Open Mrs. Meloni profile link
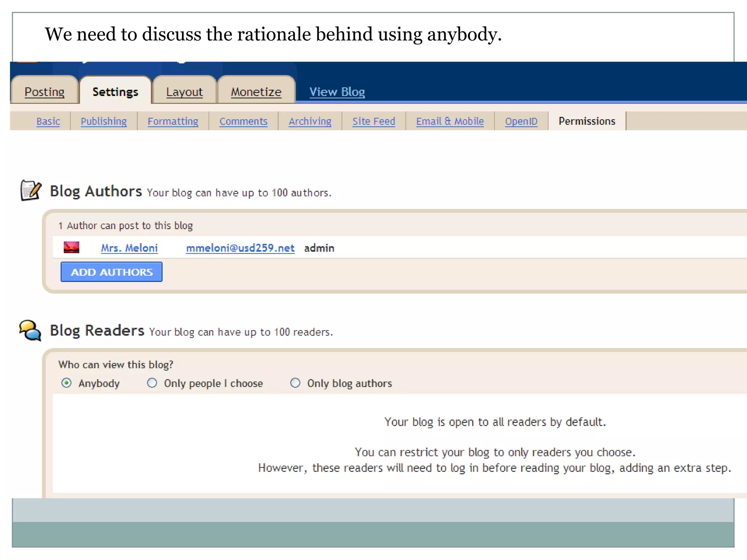Screen dimensions: 747x560 click(x=129, y=248)
